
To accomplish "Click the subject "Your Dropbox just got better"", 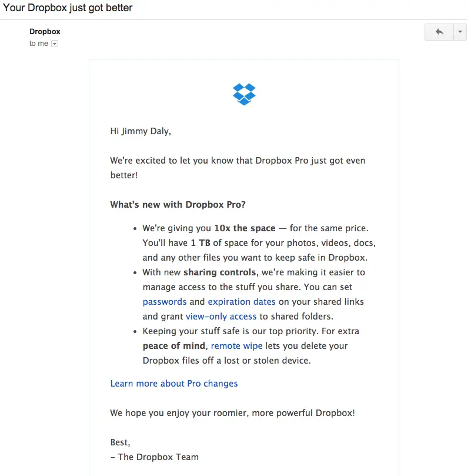I will pyautogui.click(x=66, y=8).
